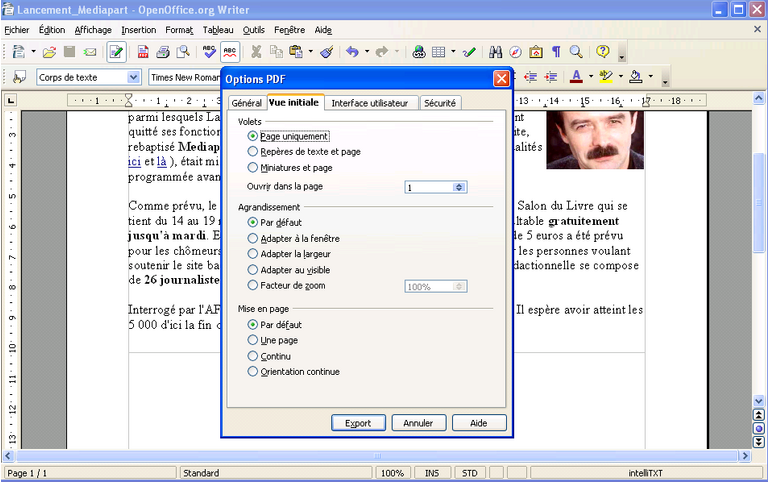The width and height of the screenshot is (768, 482).
Task: Open the Hyperlink dialog icon
Action: (x=419, y=51)
